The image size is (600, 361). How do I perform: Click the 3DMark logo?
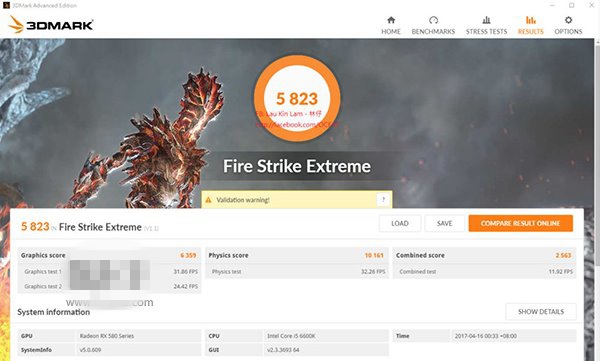tap(51, 25)
